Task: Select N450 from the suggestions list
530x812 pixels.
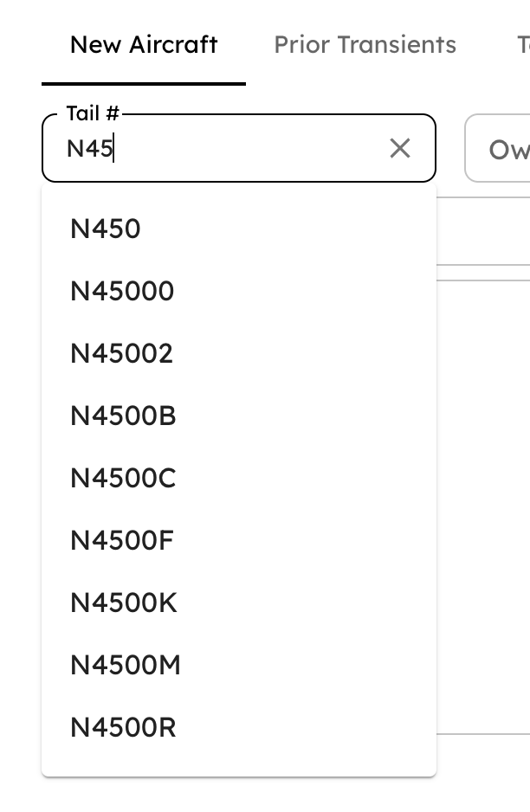Action: click(105, 229)
